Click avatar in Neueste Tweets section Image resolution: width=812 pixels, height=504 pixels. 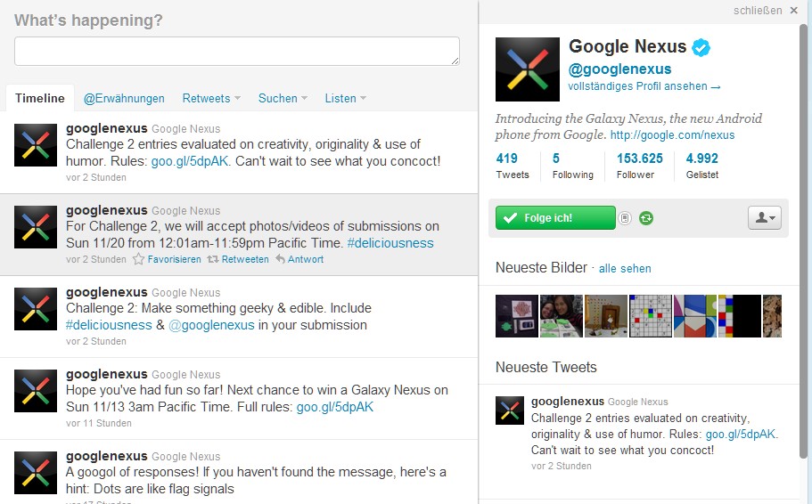(x=510, y=411)
